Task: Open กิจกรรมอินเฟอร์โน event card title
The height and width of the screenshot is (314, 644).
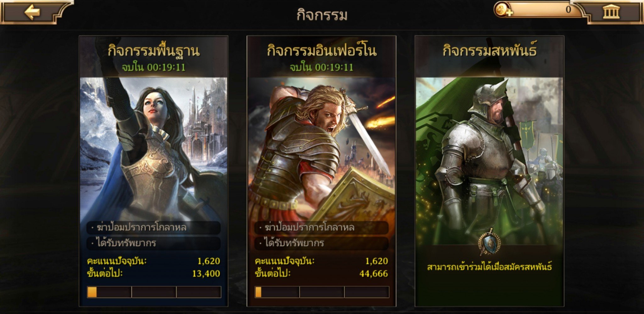Action: click(x=321, y=50)
